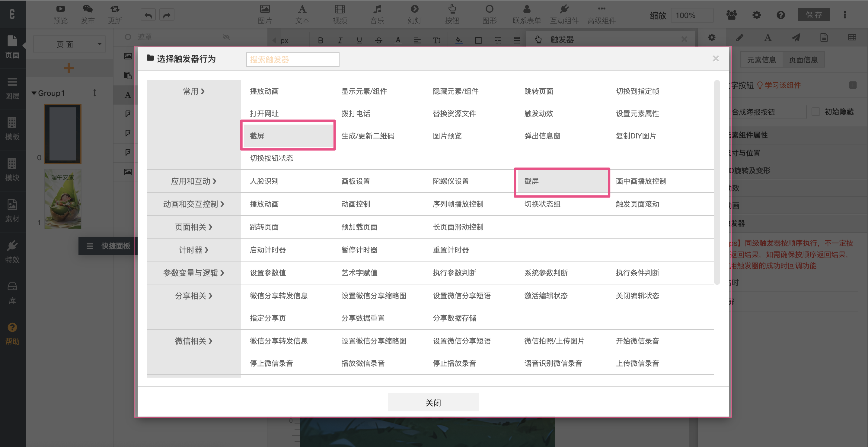This screenshot has width=868, height=447.
Task: Collapse the Group1 tree triangle
Action: point(34,93)
